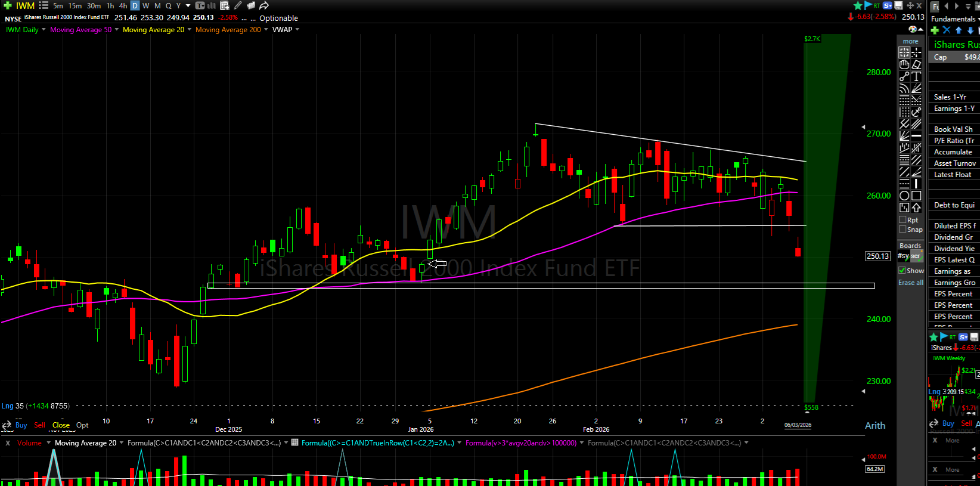The image size is (980, 486).
Task: Switch to the 1h timeframe
Action: (110, 5)
